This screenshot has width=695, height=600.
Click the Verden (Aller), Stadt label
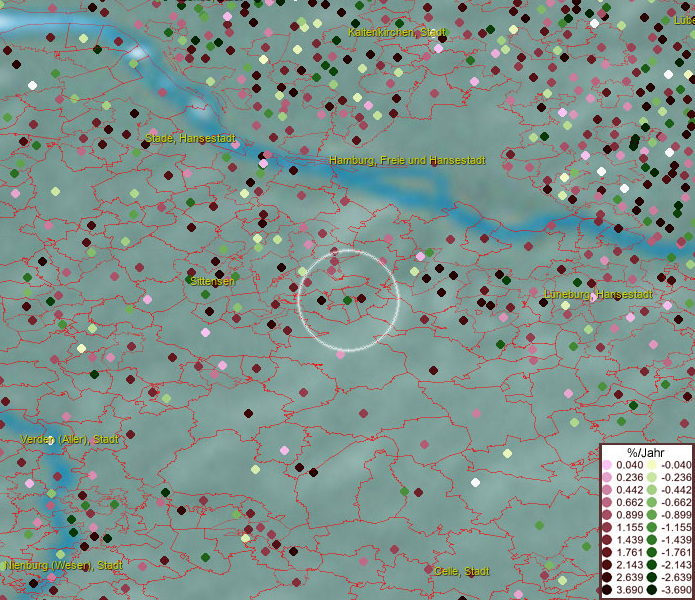pyautogui.click(x=70, y=439)
